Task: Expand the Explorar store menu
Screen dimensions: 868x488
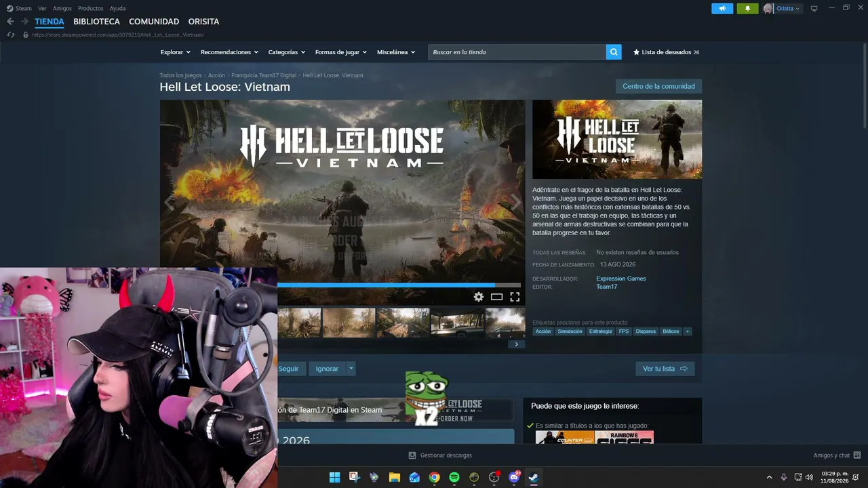Action: point(175,52)
